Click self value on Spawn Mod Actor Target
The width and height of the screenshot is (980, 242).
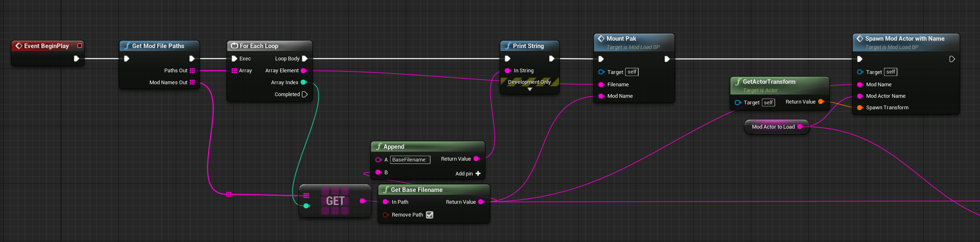[x=891, y=72]
